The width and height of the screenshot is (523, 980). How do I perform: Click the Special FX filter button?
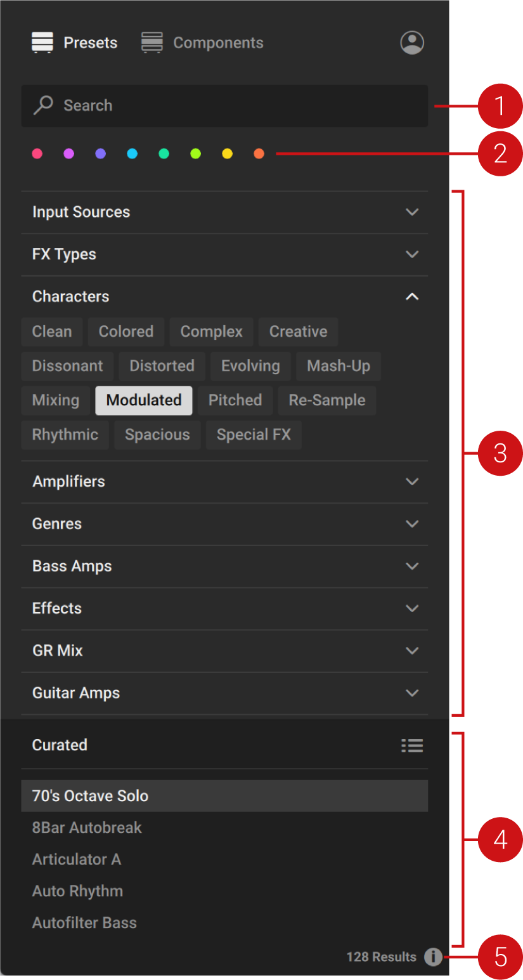pos(254,434)
